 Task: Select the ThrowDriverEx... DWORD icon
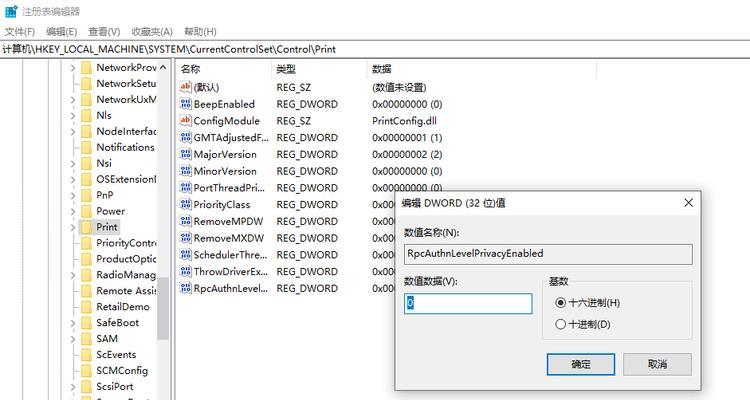coord(186,271)
